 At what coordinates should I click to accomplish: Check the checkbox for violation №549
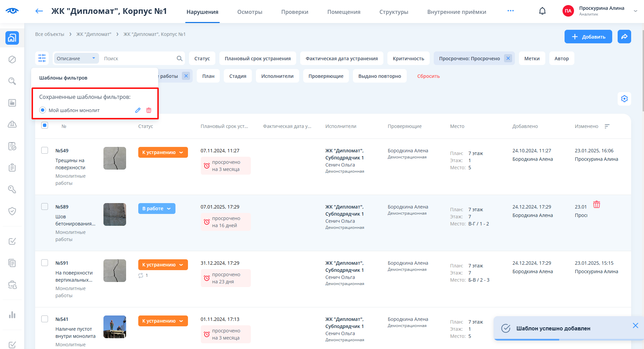coord(45,150)
